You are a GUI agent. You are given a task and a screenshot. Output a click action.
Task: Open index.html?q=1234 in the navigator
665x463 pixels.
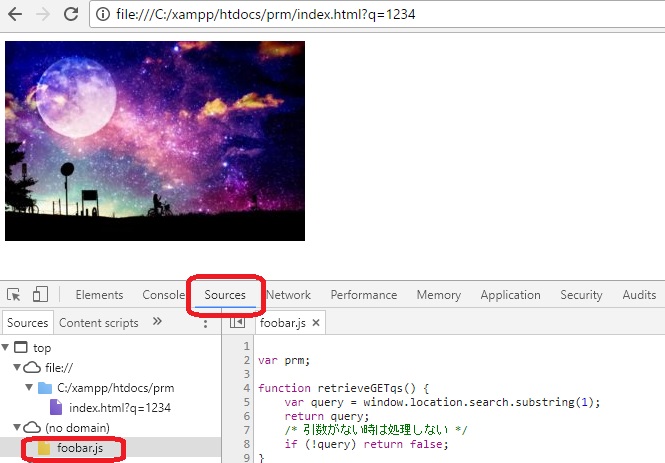tap(120, 408)
